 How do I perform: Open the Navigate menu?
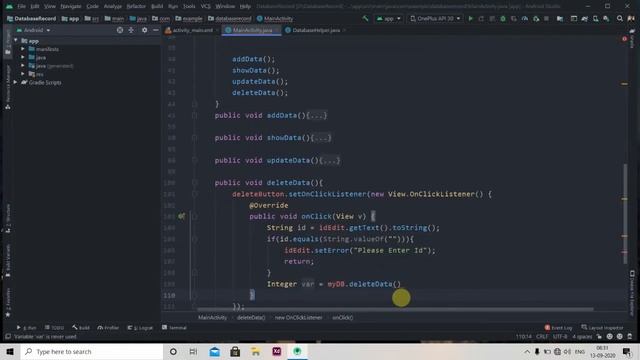pyautogui.click(x=71, y=6)
